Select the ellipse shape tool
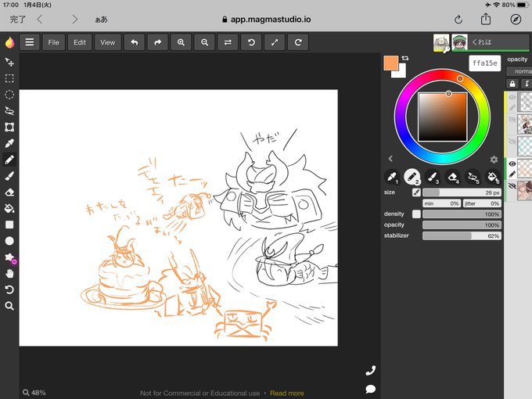This screenshot has width=532, height=399. [9, 241]
